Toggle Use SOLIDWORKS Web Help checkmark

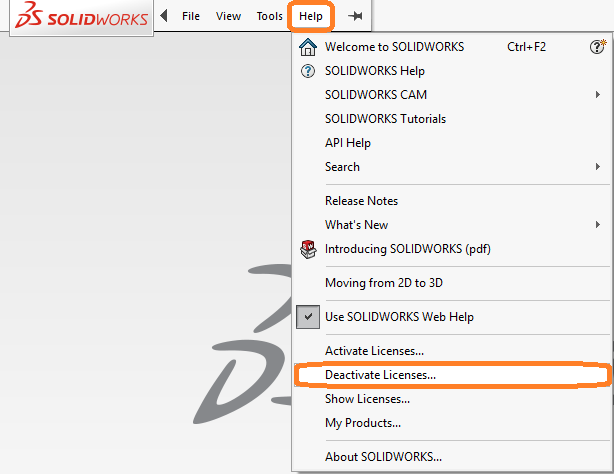click(308, 317)
